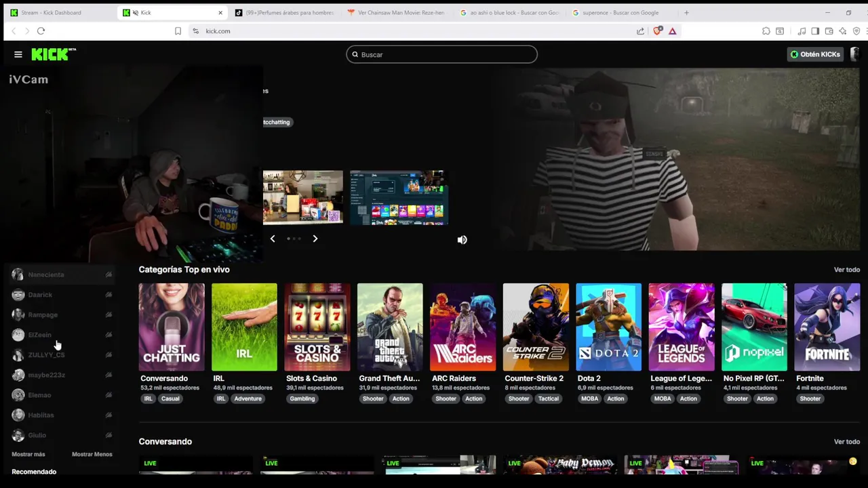Bookmark this page
The width and height of the screenshot is (868, 488).
(178, 31)
